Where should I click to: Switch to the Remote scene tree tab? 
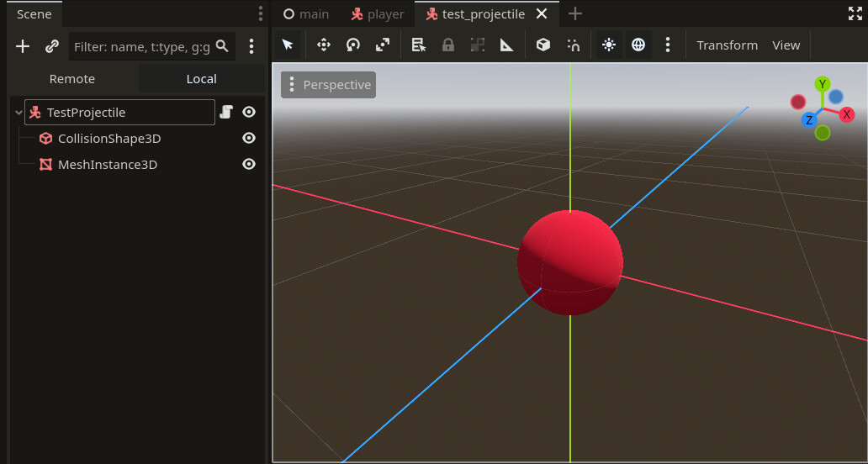72,79
